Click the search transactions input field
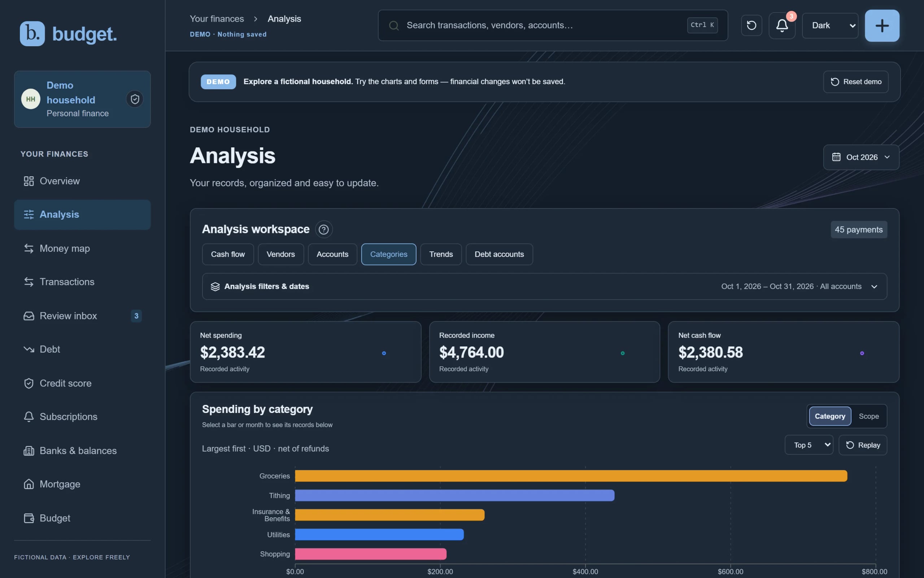This screenshot has width=924, height=578. point(553,26)
